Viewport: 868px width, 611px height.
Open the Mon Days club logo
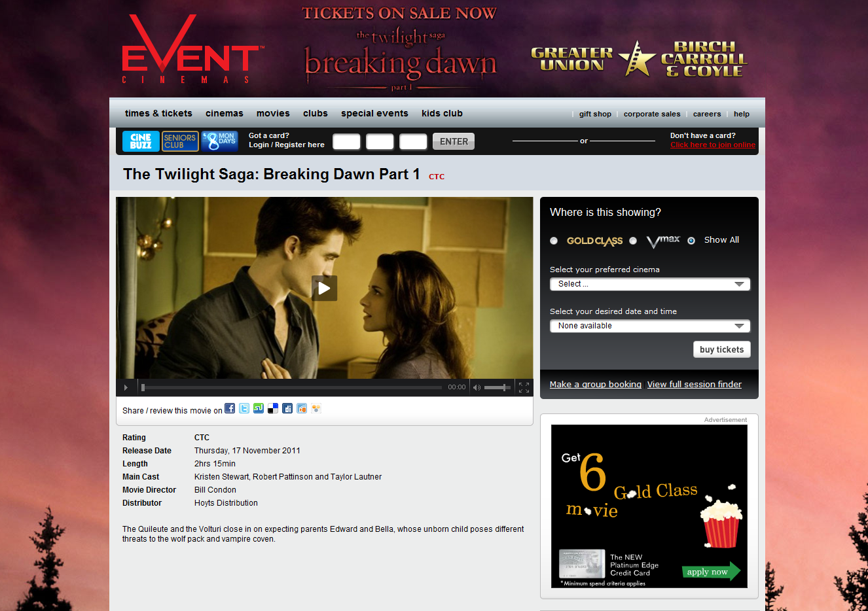pos(220,141)
